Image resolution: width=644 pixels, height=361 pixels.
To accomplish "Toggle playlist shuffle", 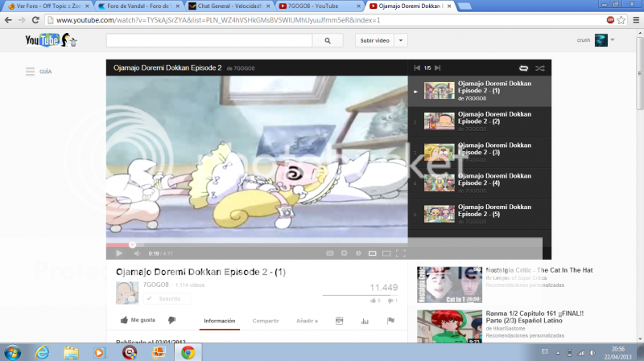I will pos(539,68).
